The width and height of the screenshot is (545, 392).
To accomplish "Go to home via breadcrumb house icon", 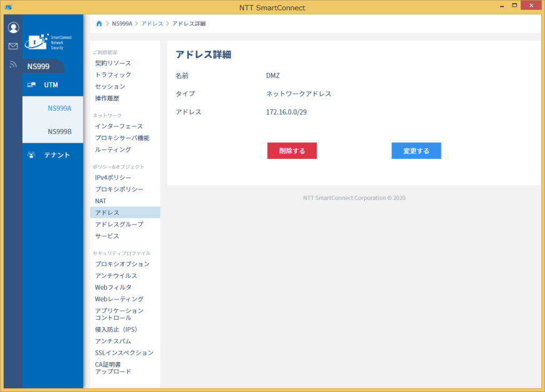I will (99, 24).
